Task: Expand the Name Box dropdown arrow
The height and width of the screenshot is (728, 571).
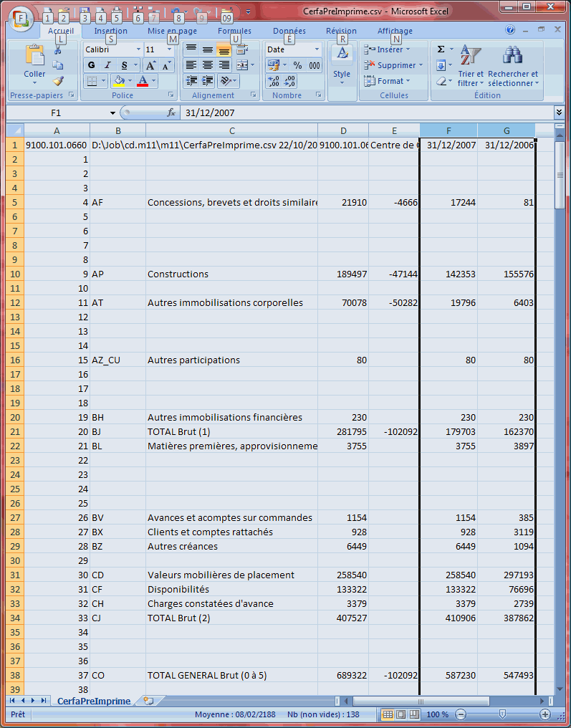Action: [x=112, y=113]
